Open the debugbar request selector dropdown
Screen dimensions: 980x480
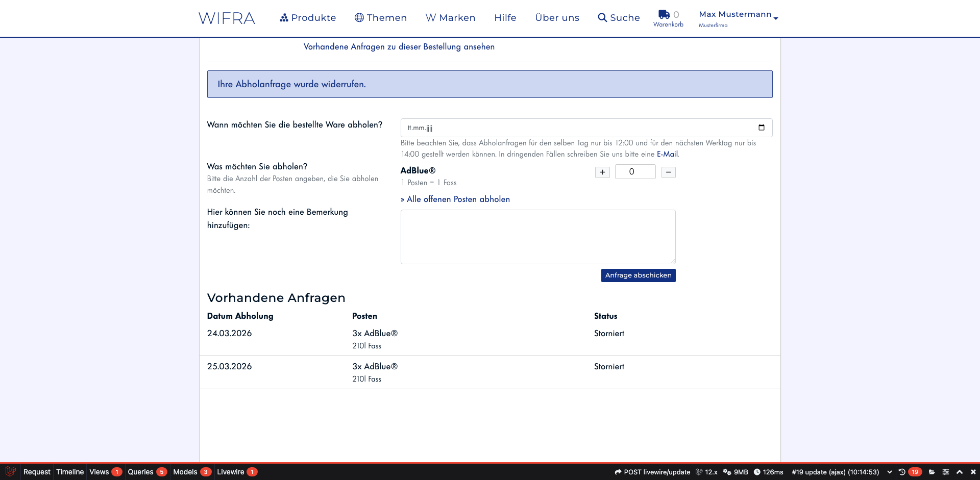click(890, 472)
